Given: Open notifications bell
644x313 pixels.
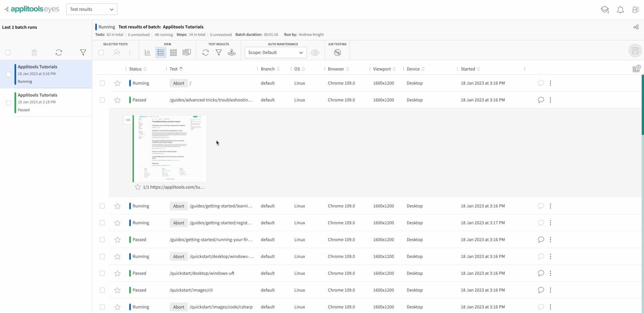Looking at the screenshot, I should click(620, 9).
